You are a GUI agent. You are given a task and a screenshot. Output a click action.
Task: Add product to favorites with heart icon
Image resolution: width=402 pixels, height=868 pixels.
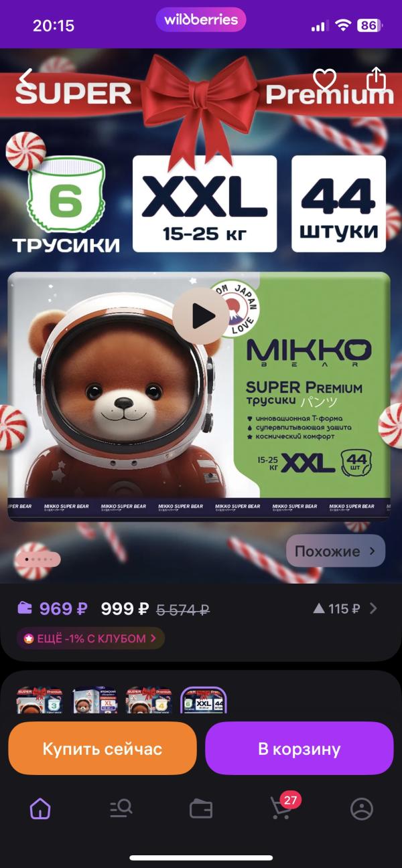click(324, 80)
